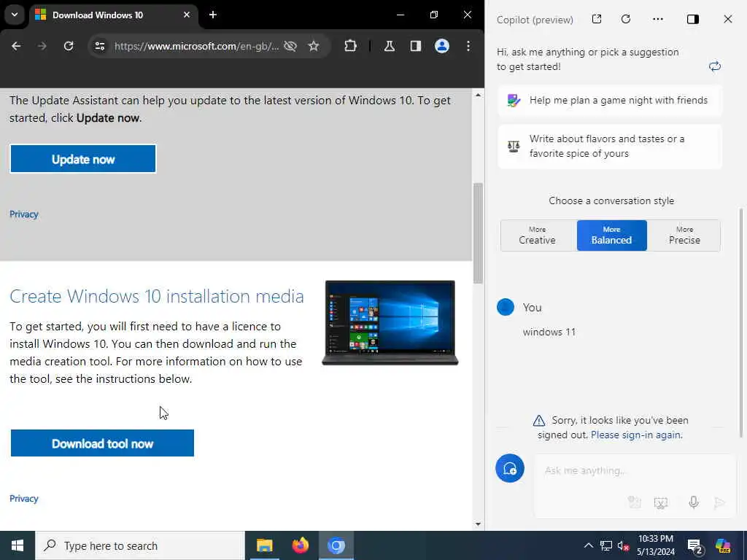The image size is (747, 560).
Task: Click the add screenshot icon in Copilot
Action: (x=661, y=502)
